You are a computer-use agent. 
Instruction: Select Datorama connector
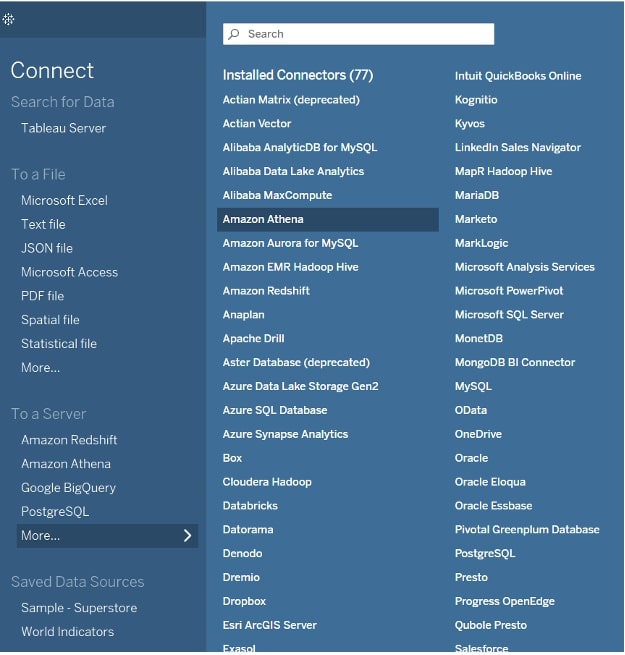point(248,530)
